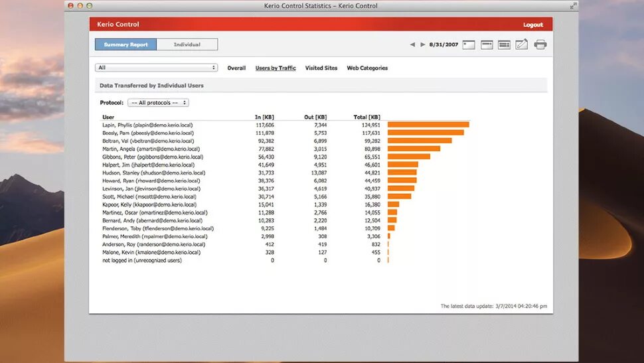The image size is (644, 363).
Task: Print the statistics report
Action: [540, 44]
